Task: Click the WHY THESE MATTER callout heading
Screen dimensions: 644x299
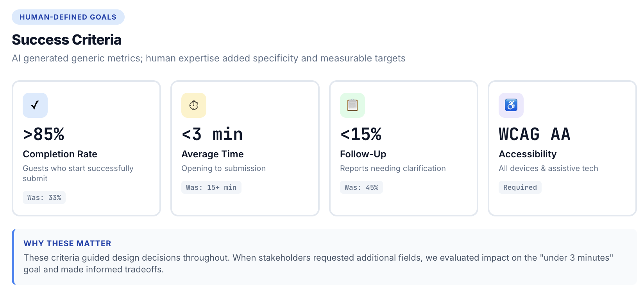Action: pyautogui.click(x=67, y=243)
